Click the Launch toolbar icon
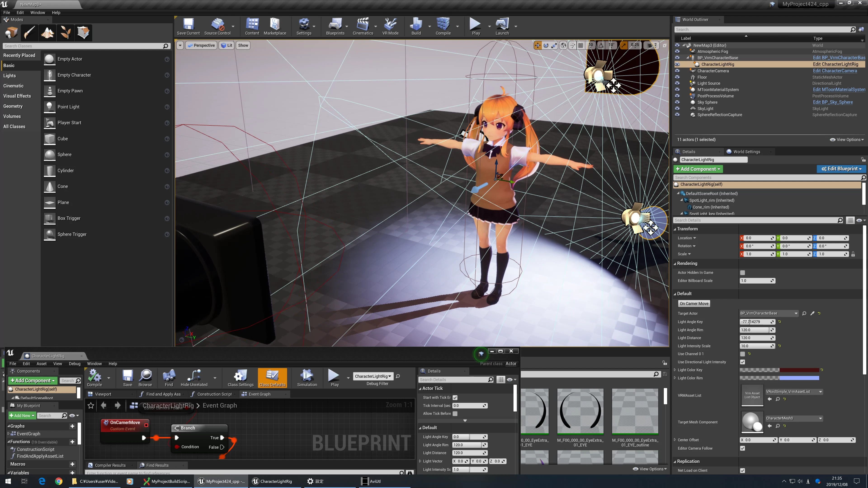 pos(502,26)
